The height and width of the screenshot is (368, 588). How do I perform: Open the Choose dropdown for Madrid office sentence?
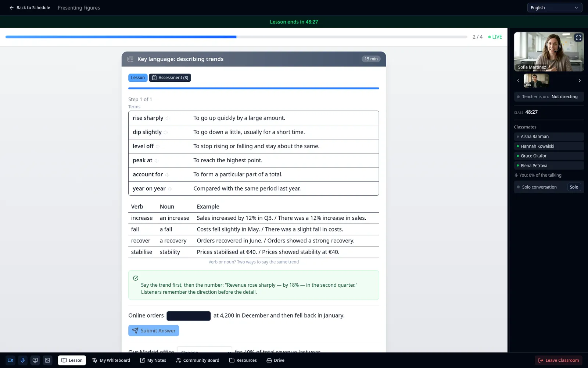pos(204,350)
